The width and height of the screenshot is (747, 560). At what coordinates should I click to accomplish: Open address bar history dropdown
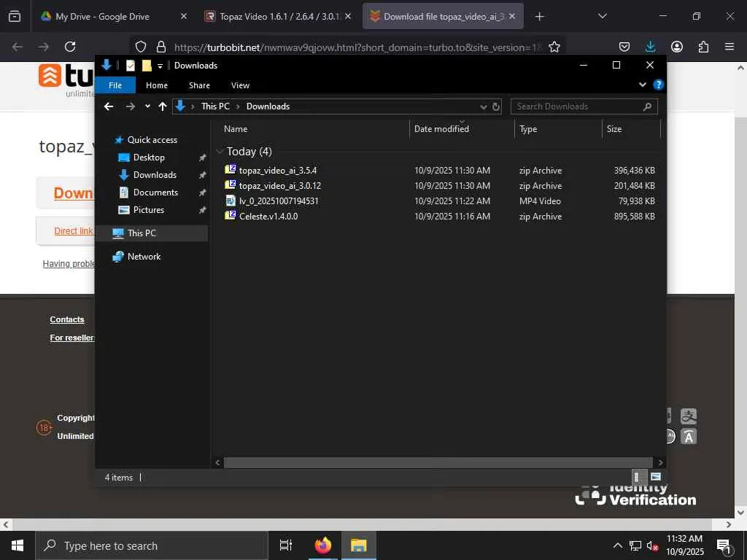(x=483, y=106)
